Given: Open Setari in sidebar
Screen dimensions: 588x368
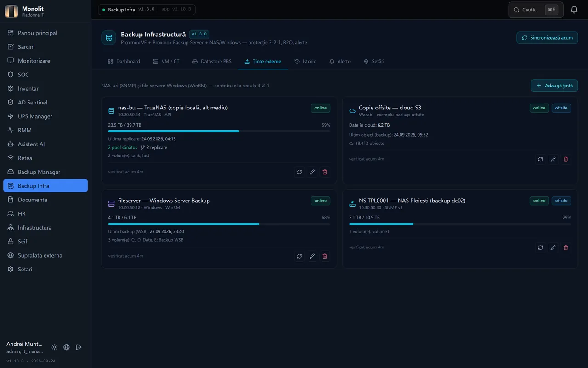Looking at the screenshot, I should coord(45,269).
